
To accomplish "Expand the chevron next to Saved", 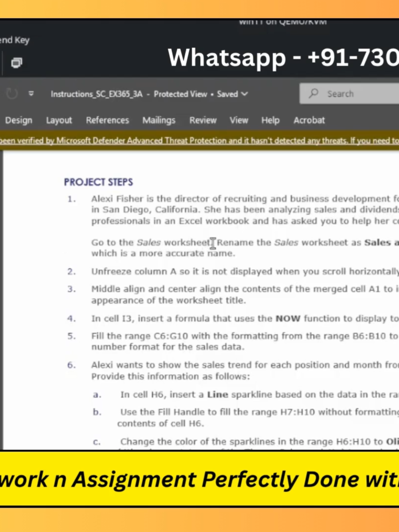I will click(244, 94).
